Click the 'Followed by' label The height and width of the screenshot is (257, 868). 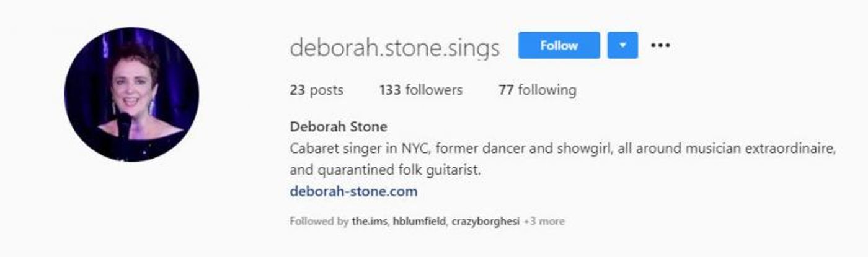(319, 221)
